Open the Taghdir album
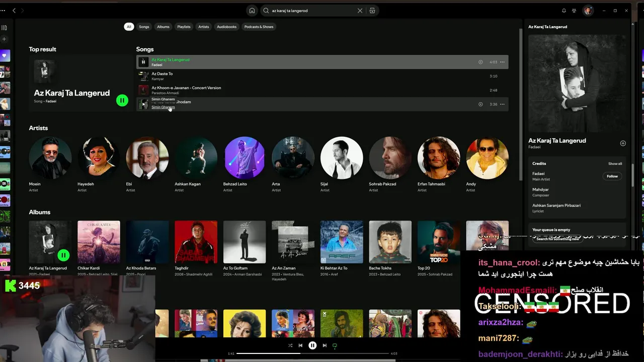Viewport: 644px width, 362px height. pos(196,242)
